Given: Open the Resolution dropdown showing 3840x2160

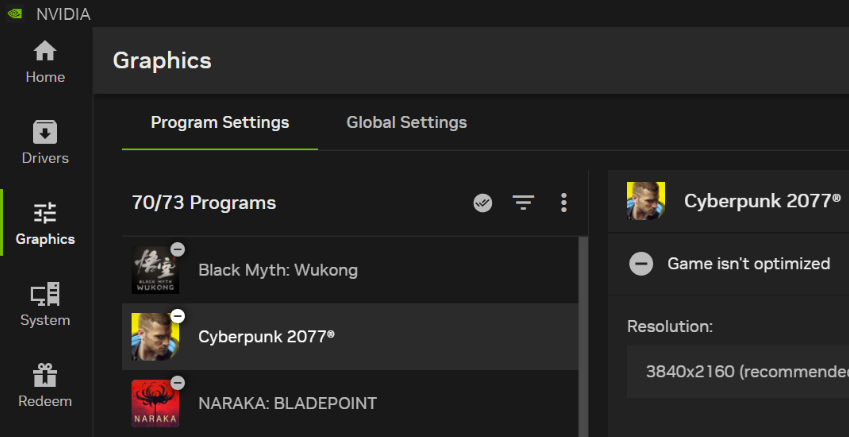Looking at the screenshot, I should (x=738, y=372).
